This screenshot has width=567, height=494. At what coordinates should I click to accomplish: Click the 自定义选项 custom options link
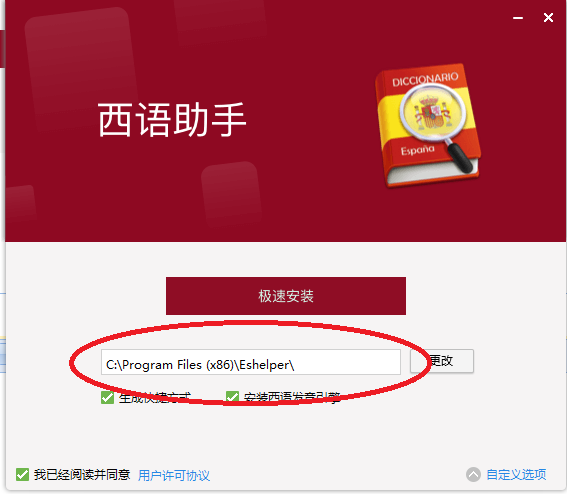click(x=516, y=474)
